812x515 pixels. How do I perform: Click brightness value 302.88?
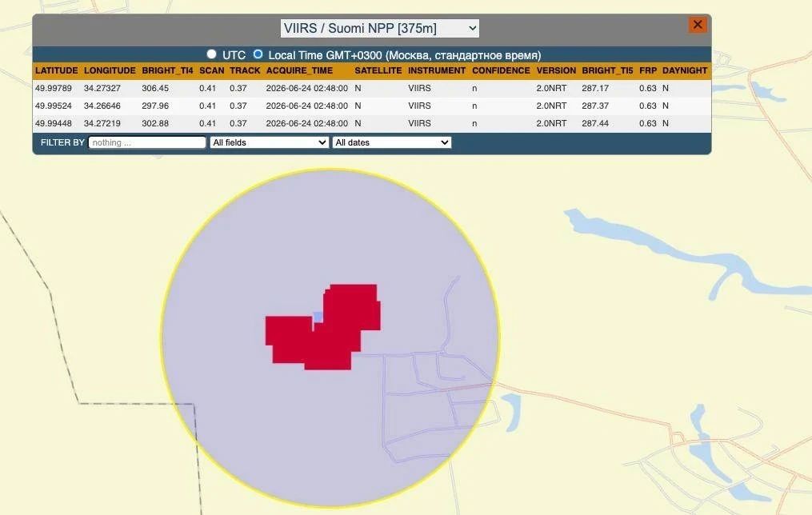tap(155, 123)
